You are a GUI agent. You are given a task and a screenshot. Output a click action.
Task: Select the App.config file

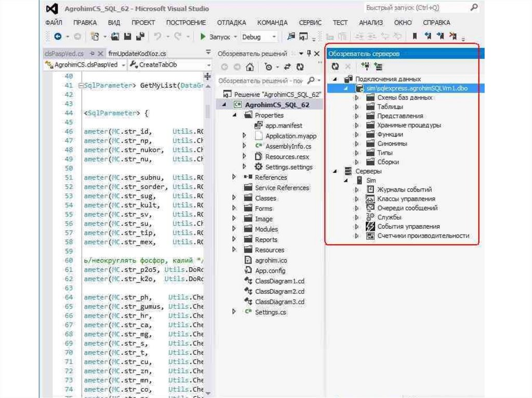click(x=270, y=271)
